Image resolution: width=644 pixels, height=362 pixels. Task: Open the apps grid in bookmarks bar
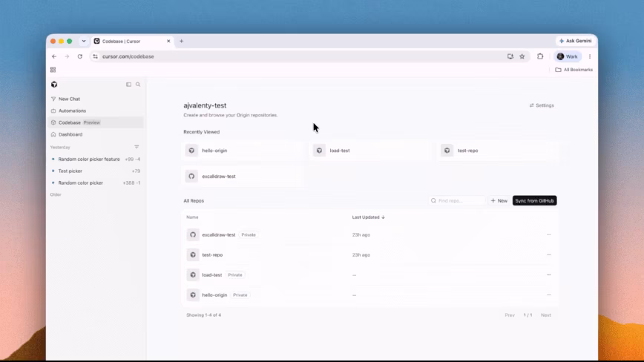53,70
